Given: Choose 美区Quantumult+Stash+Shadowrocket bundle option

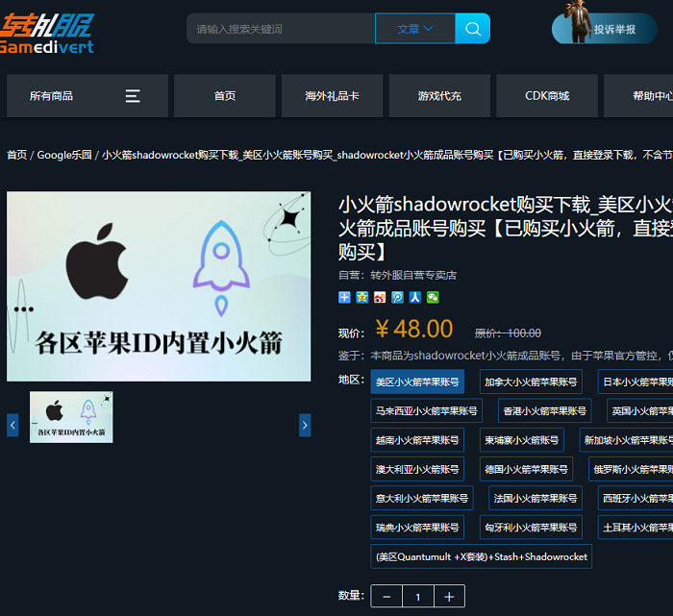Looking at the screenshot, I should pos(481,556).
